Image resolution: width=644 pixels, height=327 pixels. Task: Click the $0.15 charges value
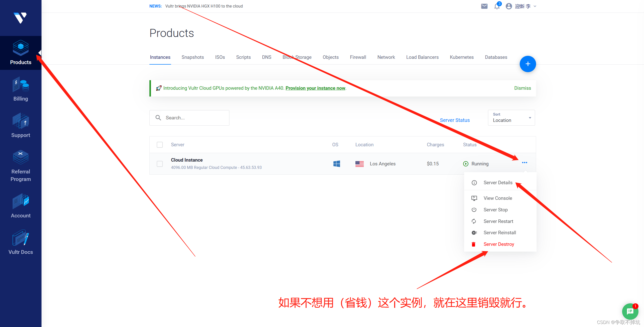[x=433, y=164]
